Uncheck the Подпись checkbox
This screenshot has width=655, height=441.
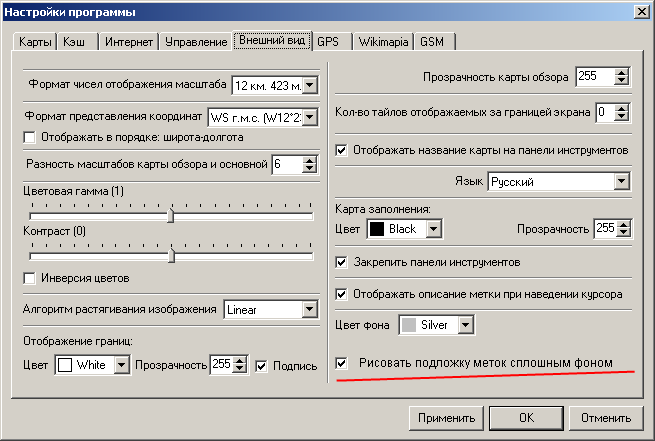(x=263, y=366)
